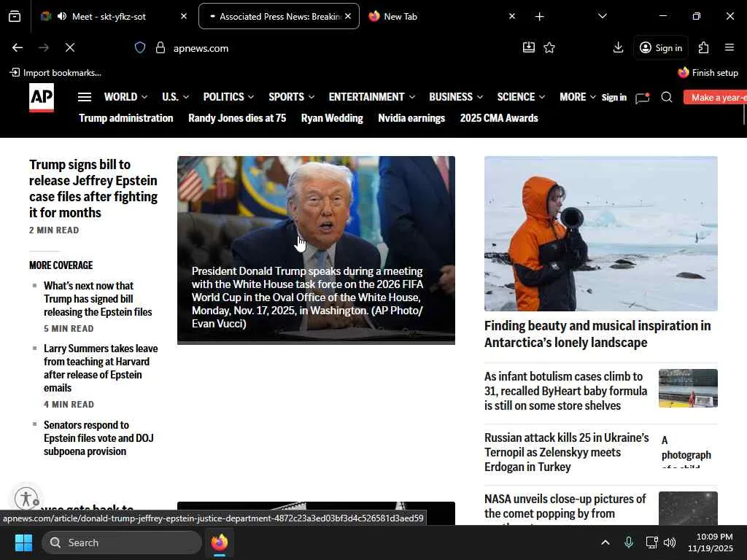The height and width of the screenshot is (560, 747).
Task: Open the Downloads panel icon
Action: click(619, 47)
